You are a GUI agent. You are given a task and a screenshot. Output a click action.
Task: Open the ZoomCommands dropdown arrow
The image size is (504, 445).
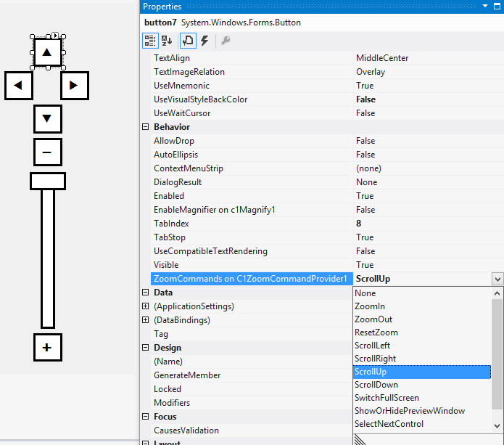coord(497,279)
